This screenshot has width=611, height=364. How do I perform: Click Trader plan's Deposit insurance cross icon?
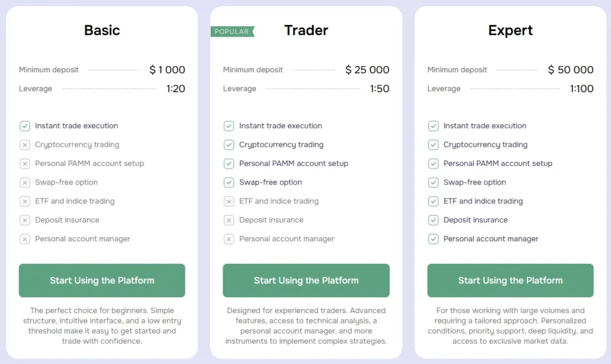(x=229, y=220)
